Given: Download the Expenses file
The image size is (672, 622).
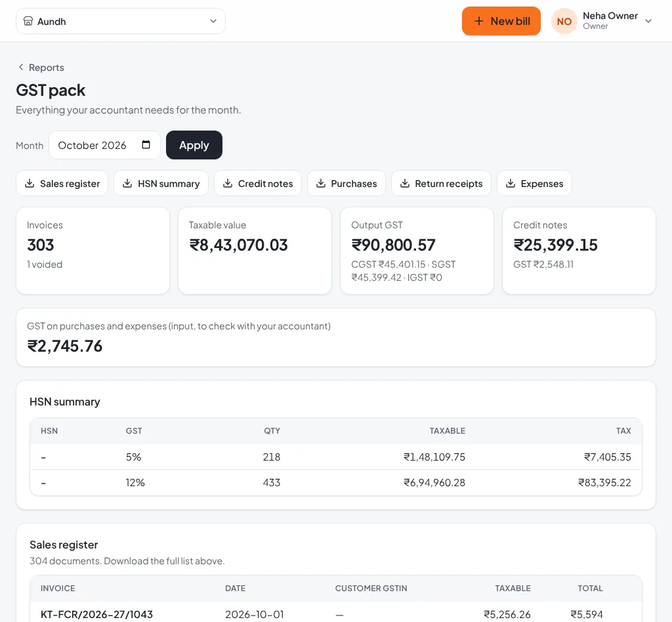Looking at the screenshot, I should tap(534, 183).
